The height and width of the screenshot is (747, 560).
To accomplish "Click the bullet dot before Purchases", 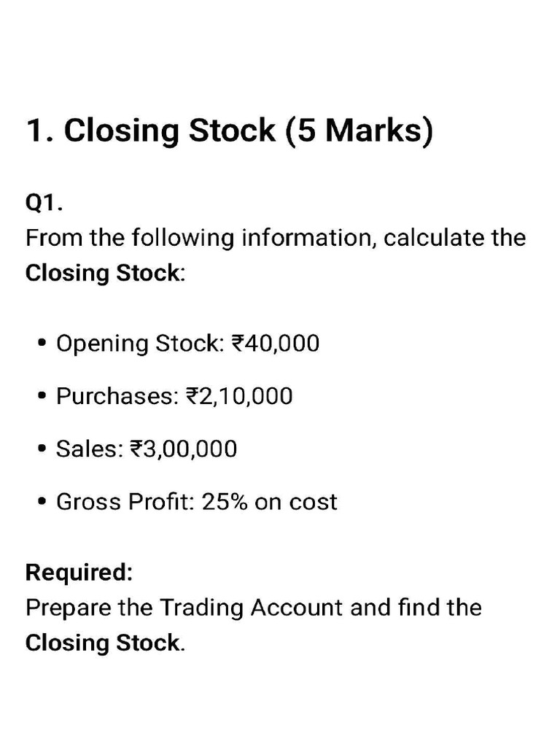I will [x=42, y=396].
